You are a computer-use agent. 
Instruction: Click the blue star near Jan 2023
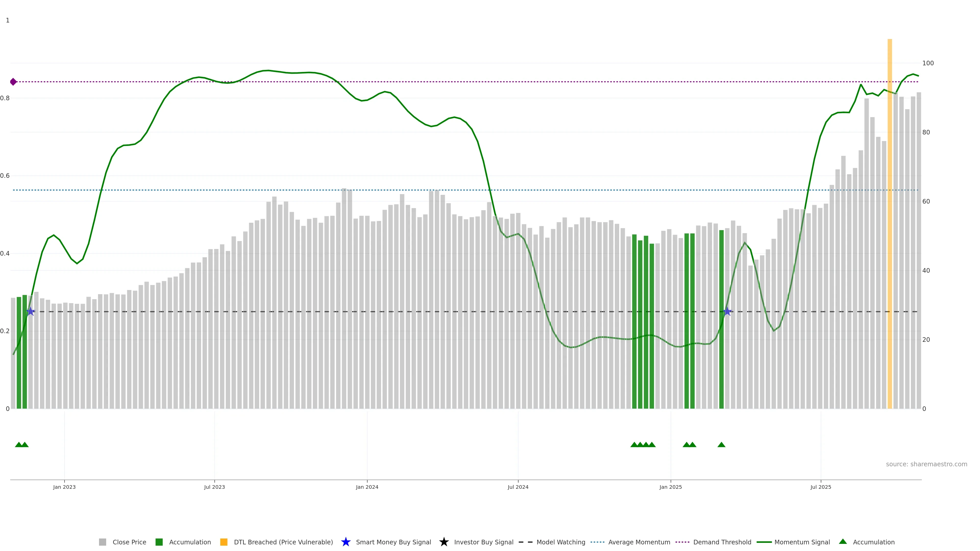(30, 311)
